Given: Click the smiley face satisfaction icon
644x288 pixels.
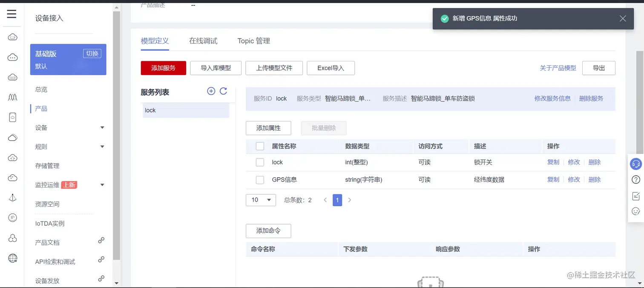Looking at the screenshot, I should (x=636, y=211).
